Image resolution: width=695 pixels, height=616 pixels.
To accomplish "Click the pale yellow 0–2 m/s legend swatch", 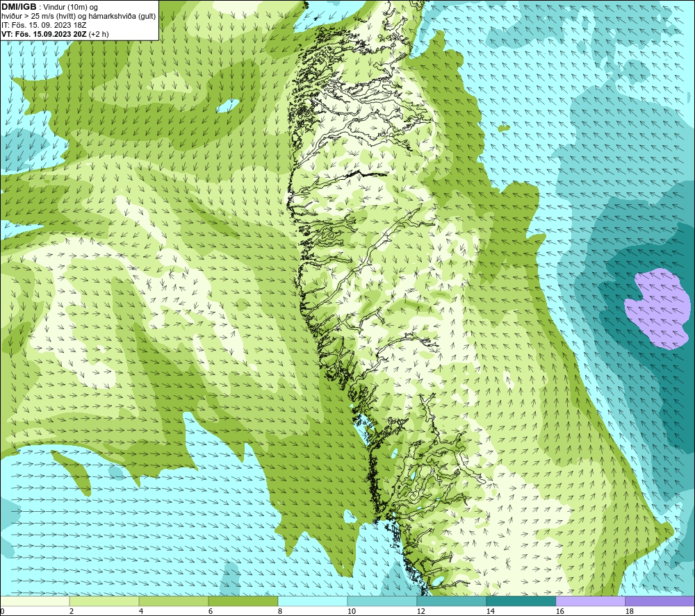I will [35, 601].
